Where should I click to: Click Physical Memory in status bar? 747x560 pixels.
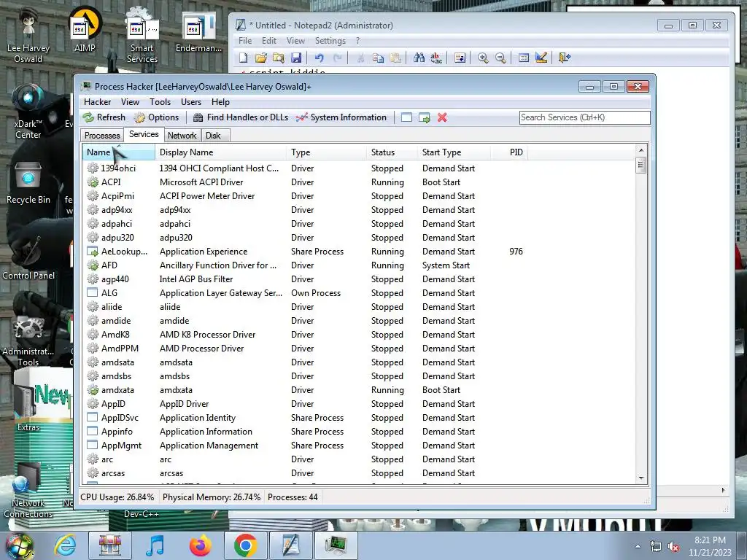[212, 497]
